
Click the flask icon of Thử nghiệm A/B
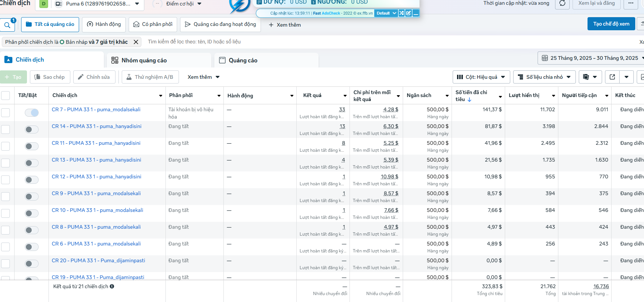[x=129, y=77]
